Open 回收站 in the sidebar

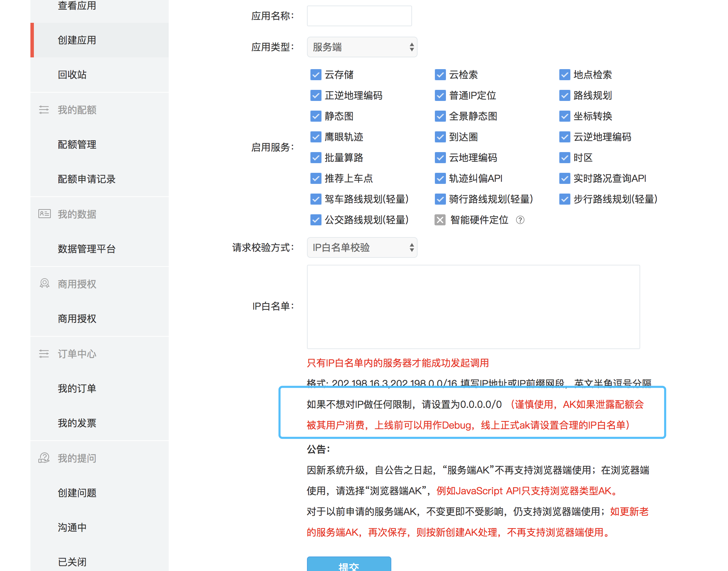tap(72, 75)
